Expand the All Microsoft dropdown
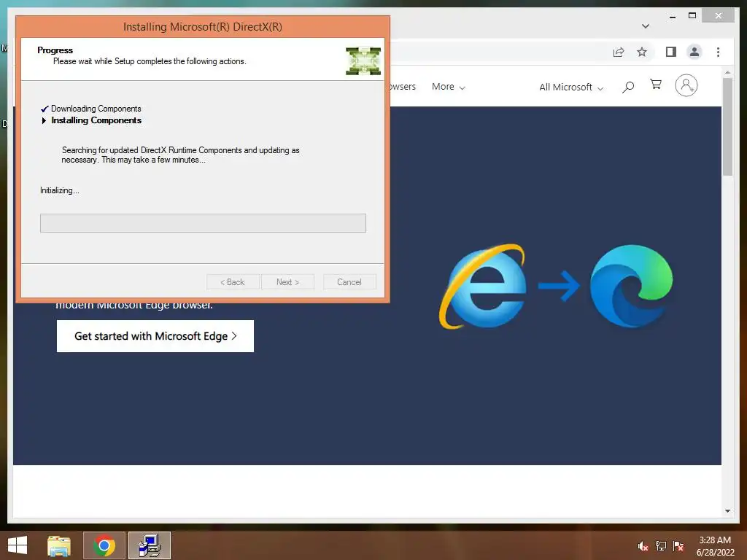 571,87
